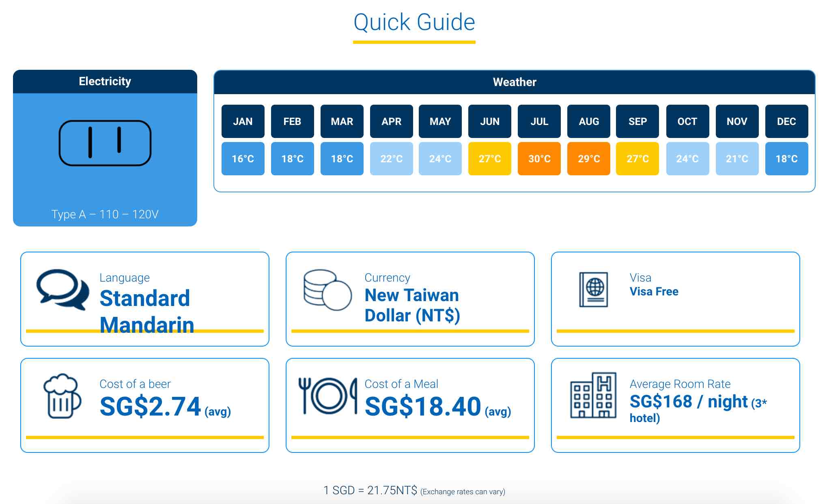The width and height of the screenshot is (827, 504).
Task: Click the orange 30°C temperature tile
Action: (539, 159)
